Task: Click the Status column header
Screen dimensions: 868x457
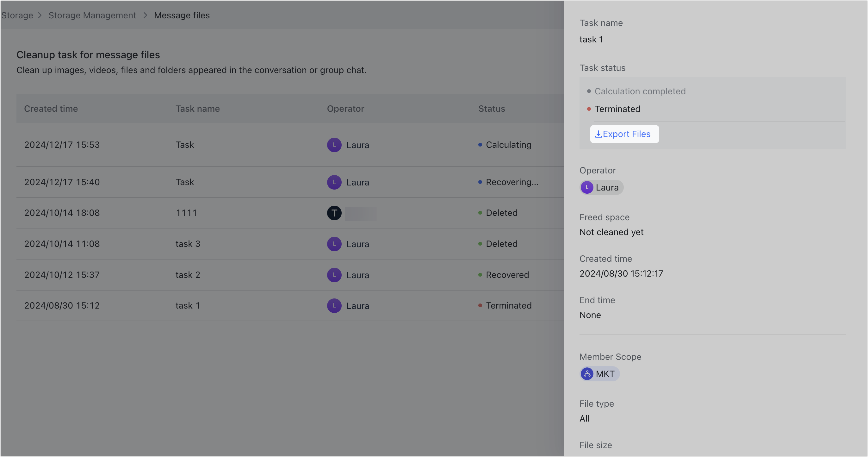Action: pyautogui.click(x=492, y=109)
